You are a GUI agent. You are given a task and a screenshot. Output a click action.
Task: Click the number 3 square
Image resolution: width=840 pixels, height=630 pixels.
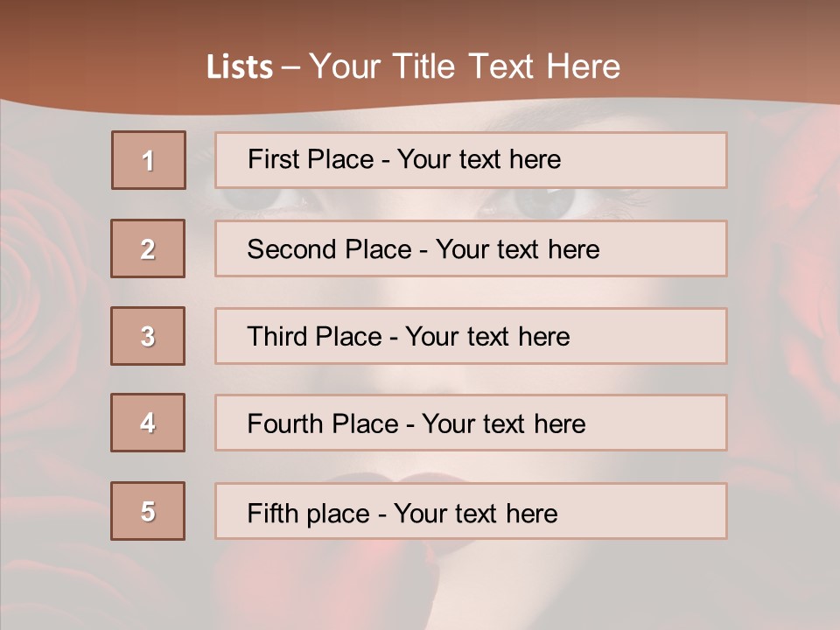pyautogui.click(x=148, y=336)
